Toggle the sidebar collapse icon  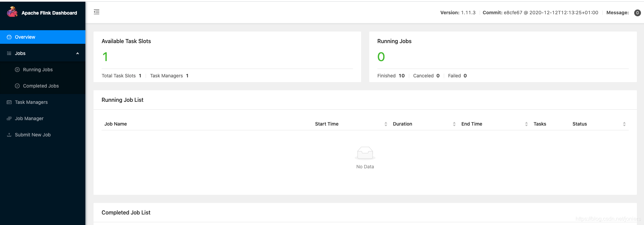coord(97,12)
